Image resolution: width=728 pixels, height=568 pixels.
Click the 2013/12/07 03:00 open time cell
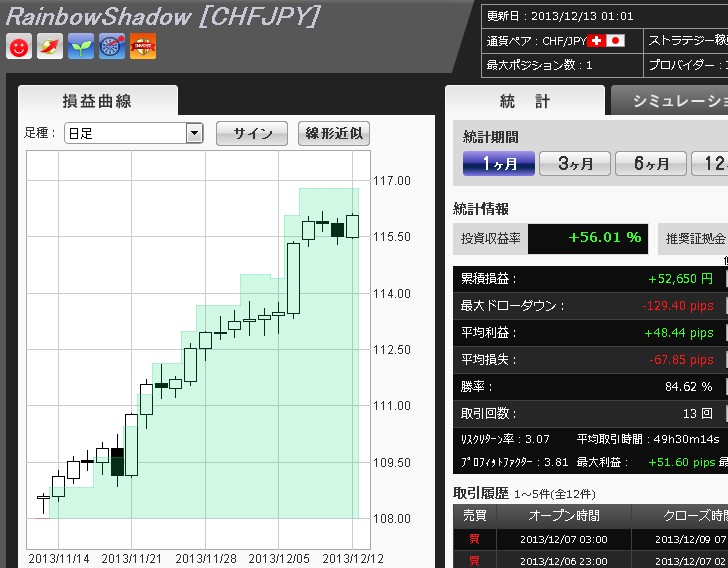(564, 539)
